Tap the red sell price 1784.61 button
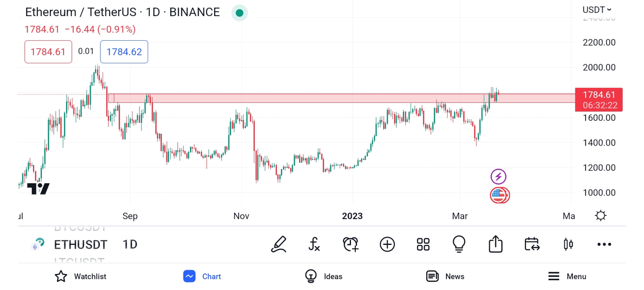Screen dimensions: 644x290 (48, 52)
